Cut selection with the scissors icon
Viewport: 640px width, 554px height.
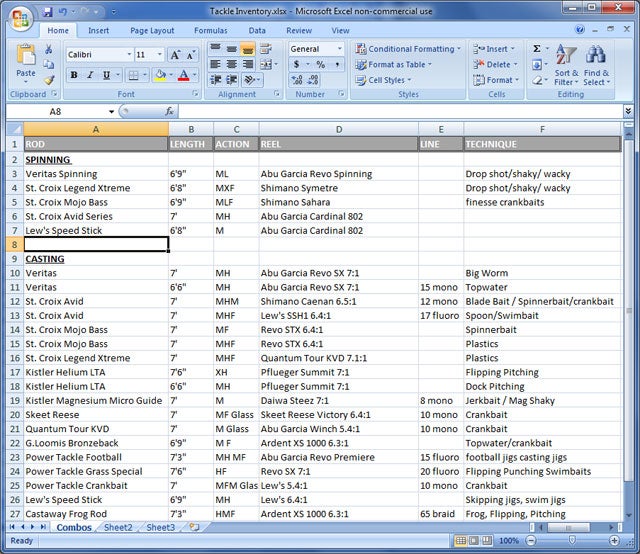(49, 49)
